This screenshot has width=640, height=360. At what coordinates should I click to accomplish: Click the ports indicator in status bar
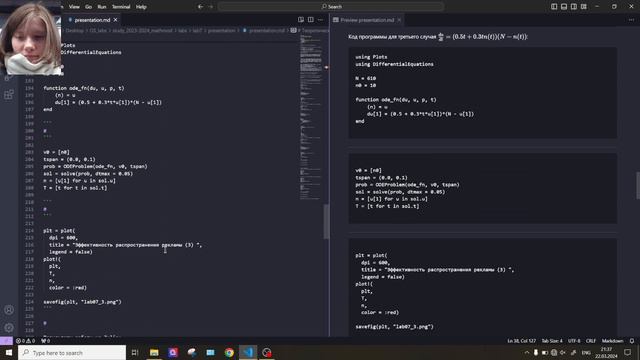(45, 341)
